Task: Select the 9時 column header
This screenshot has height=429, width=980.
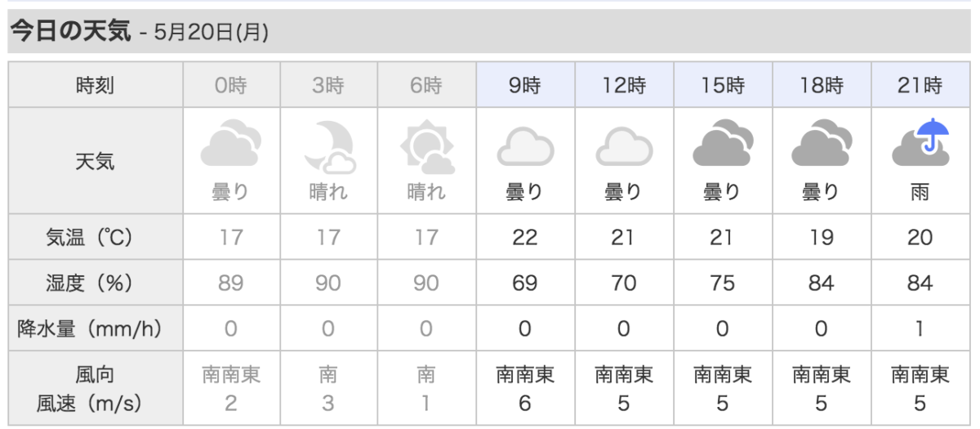Action: [525, 85]
